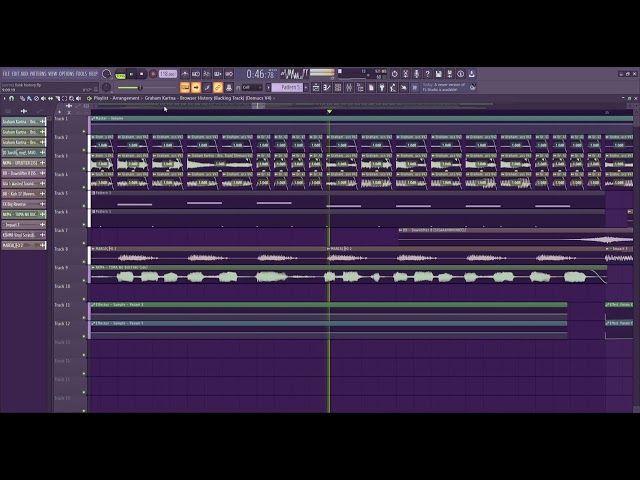
Task: Open the Browser view icon
Action: [x=360, y=87]
